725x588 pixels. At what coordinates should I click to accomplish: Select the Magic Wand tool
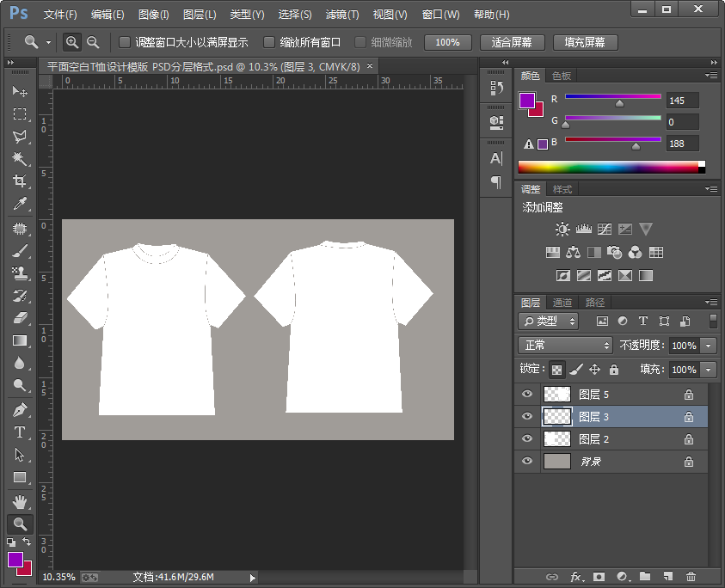(x=20, y=158)
